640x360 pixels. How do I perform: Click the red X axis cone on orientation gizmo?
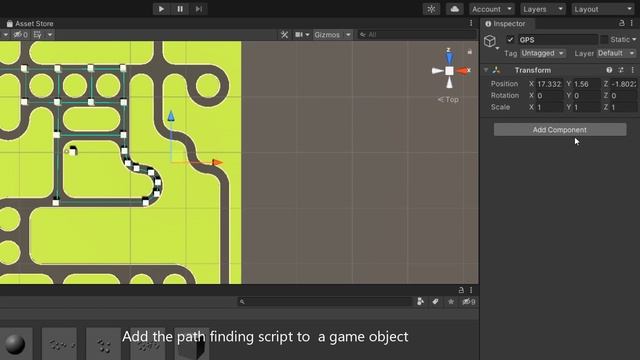tap(462, 71)
